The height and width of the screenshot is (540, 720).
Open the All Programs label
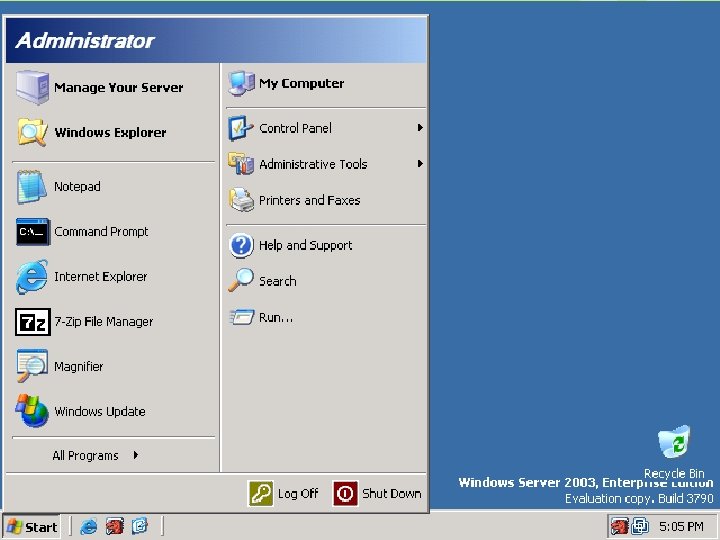(85, 456)
